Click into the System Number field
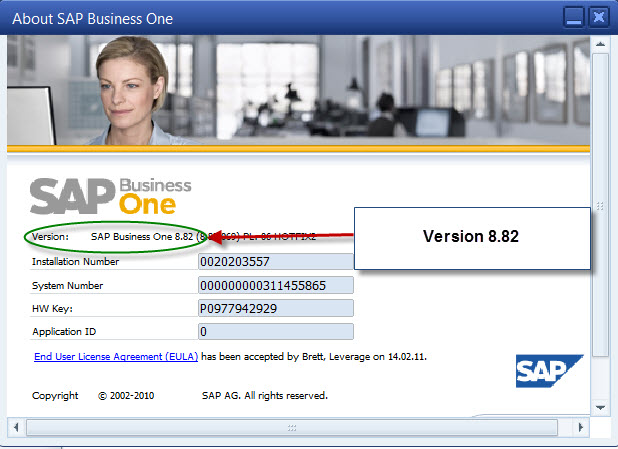Viewport: 618px width, 449px height. click(276, 285)
